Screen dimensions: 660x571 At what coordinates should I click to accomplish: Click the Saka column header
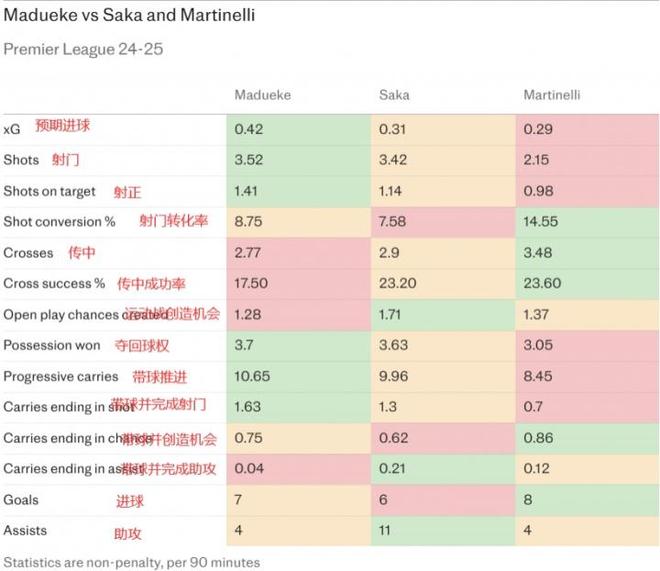click(394, 95)
